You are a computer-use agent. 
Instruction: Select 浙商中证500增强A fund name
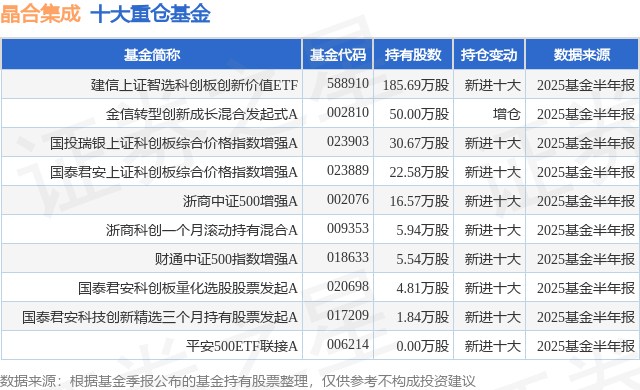tap(240, 201)
